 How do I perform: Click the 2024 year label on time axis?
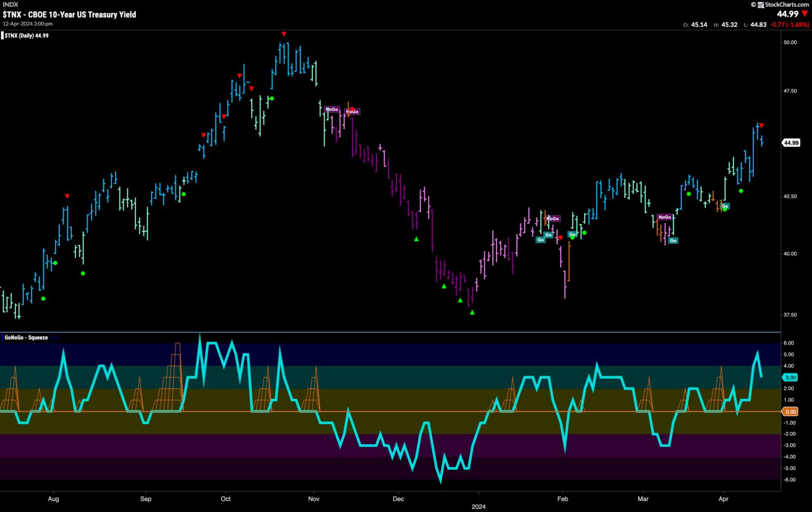point(478,506)
